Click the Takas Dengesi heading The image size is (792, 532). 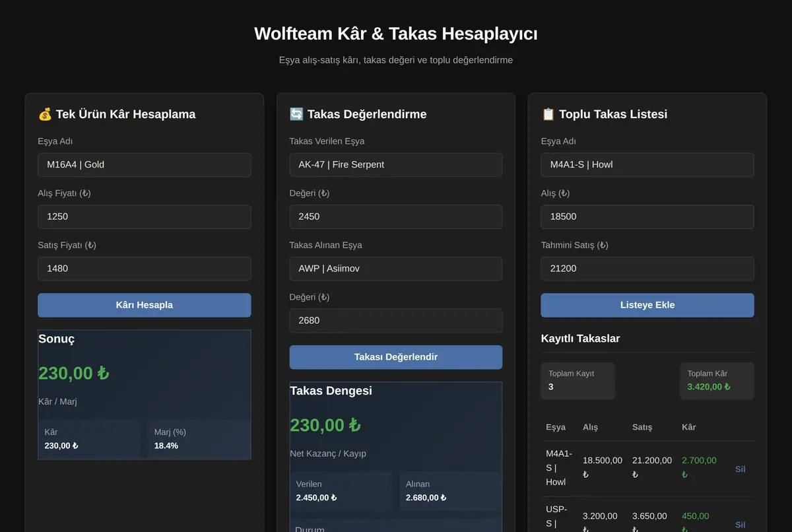[331, 391]
